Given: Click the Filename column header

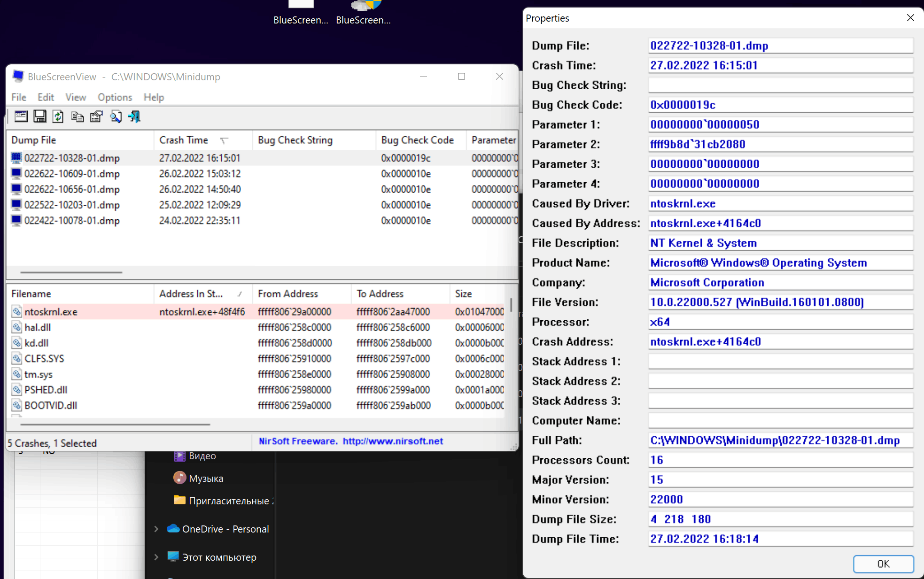Looking at the screenshot, I should pyautogui.click(x=81, y=293).
